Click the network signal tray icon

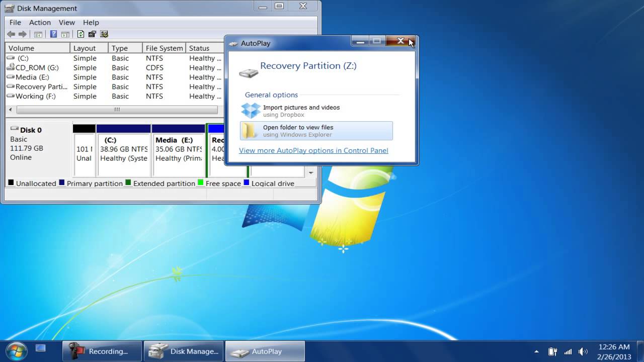tap(568, 351)
